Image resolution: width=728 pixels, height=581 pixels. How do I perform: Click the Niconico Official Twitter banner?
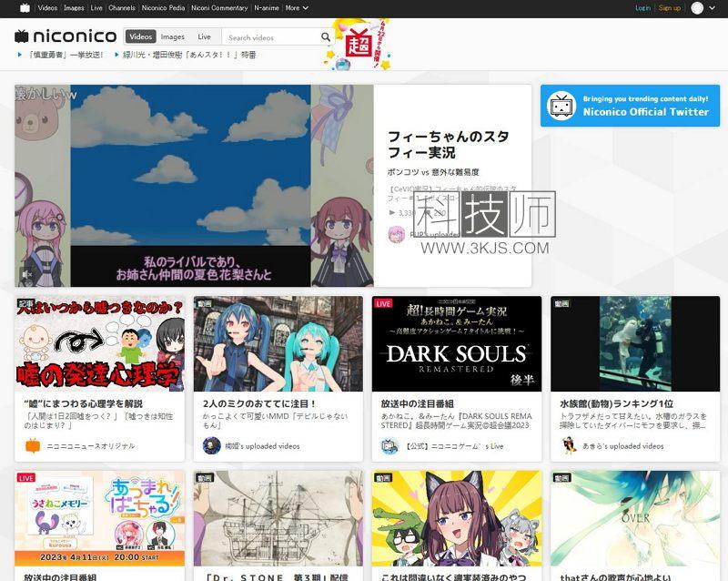630,106
